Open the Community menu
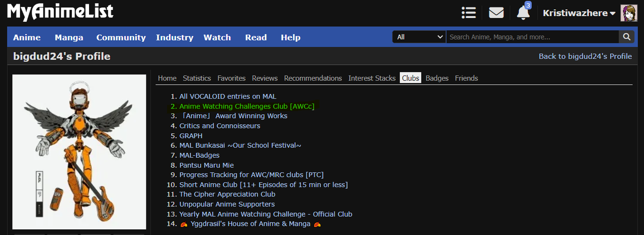 coord(121,37)
